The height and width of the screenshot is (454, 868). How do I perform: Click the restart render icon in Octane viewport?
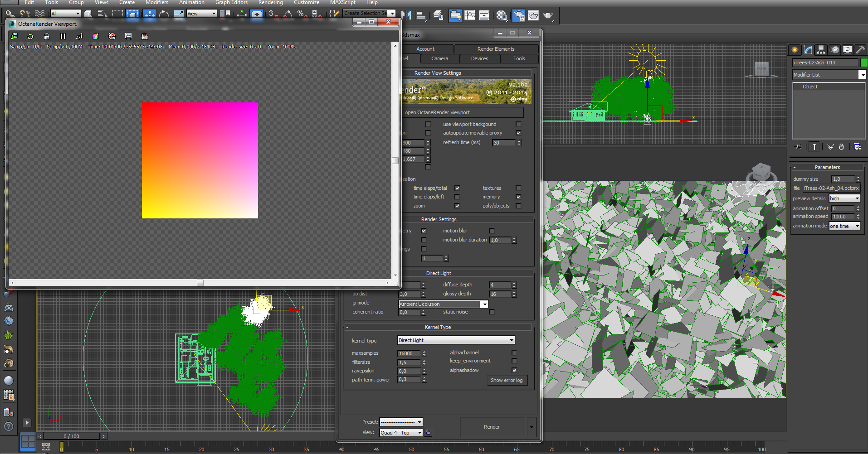pyautogui.click(x=30, y=36)
